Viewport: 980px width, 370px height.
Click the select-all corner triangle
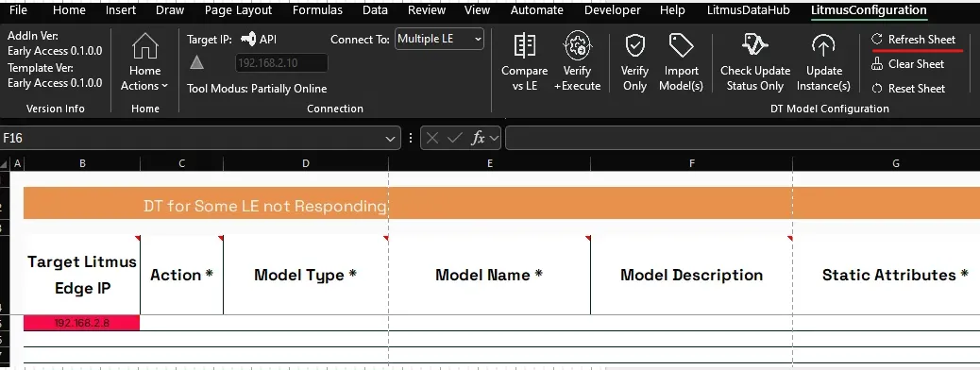[5, 164]
